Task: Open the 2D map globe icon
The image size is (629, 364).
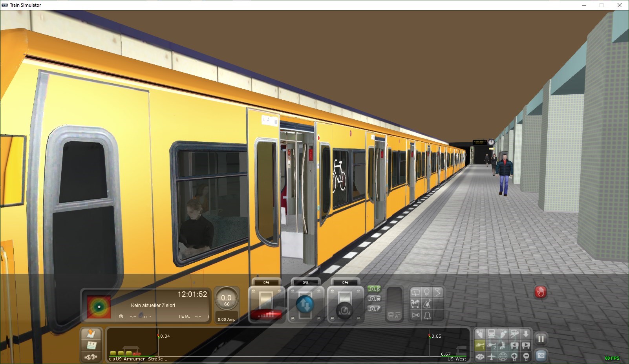Action: point(503,357)
